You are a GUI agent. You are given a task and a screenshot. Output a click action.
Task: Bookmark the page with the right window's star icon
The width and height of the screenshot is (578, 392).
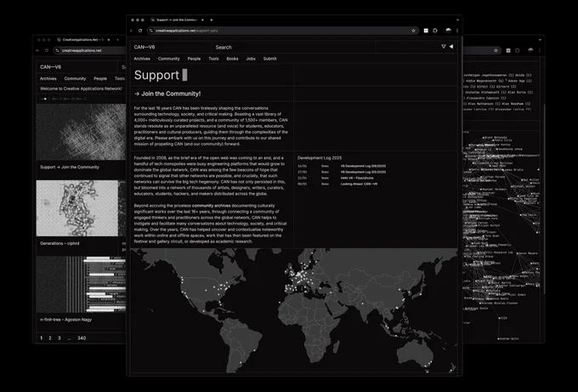tap(496, 50)
